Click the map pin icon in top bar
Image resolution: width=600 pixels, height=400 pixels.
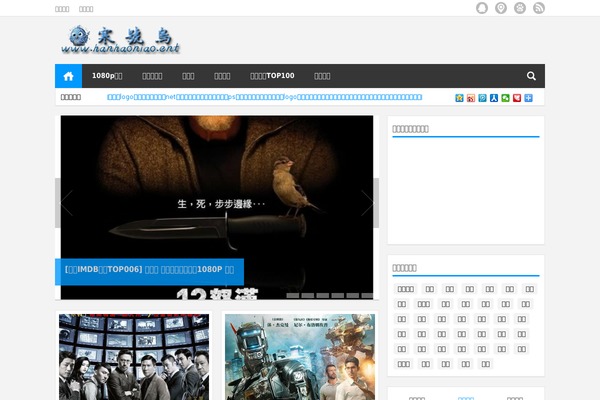click(501, 8)
